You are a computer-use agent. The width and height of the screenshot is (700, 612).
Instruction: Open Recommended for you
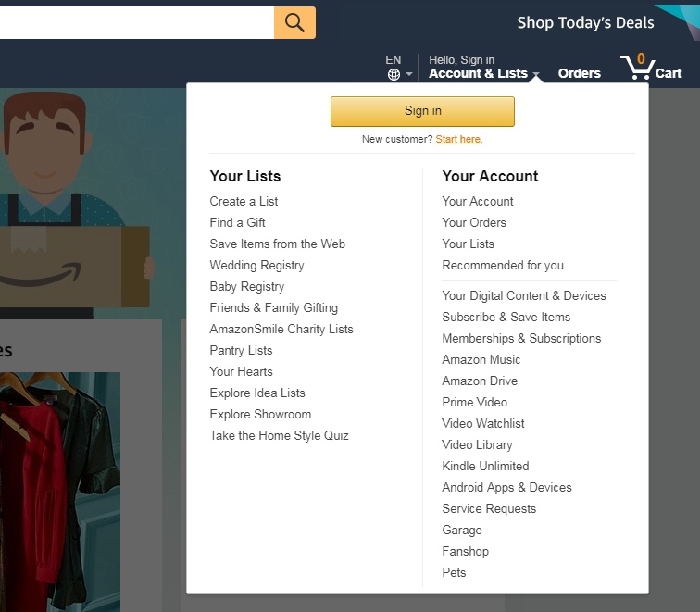(503, 265)
